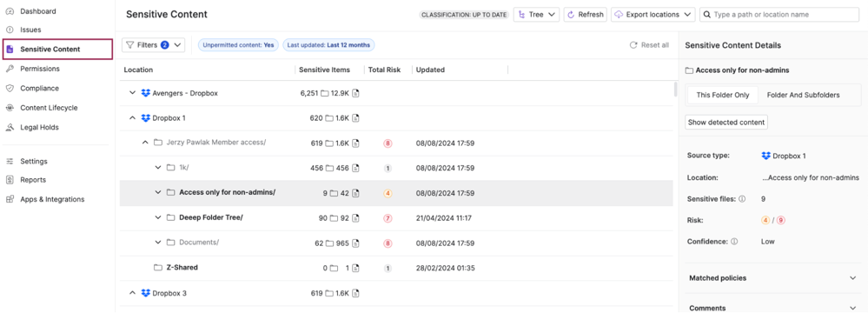Click the Dropbox 3 logo icon in tree
The image size is (868, 313).
[x=146, y=293]
